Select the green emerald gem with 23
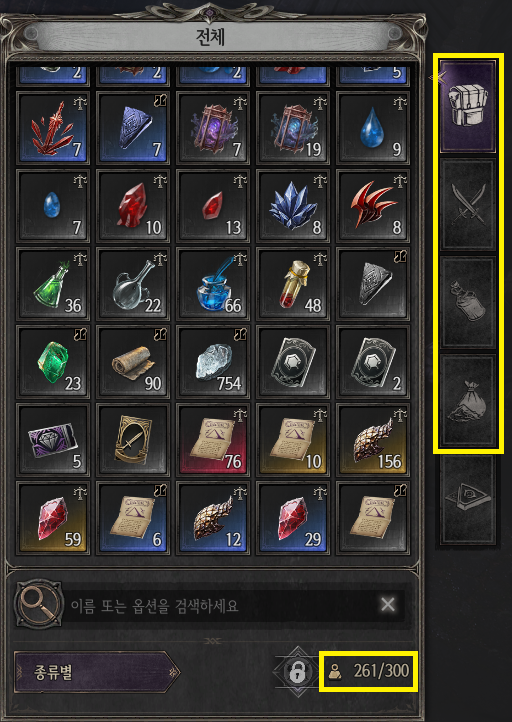The height and width of the screenshot is (722, 512). click(x=52, y=361)
